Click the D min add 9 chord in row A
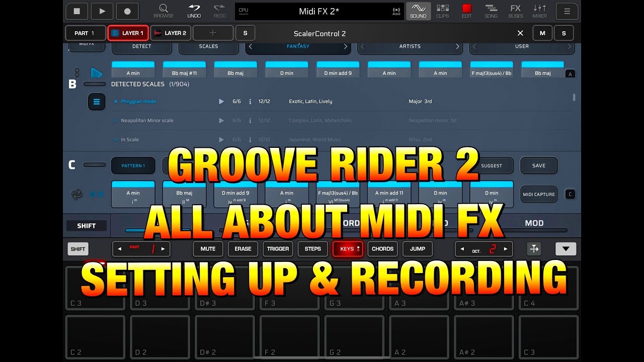 pos(338,69)
